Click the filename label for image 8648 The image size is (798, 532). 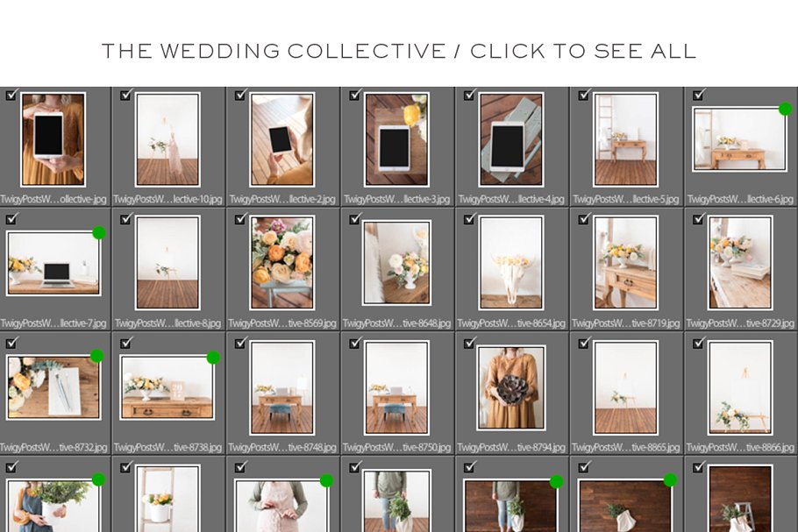pos(397,323)
